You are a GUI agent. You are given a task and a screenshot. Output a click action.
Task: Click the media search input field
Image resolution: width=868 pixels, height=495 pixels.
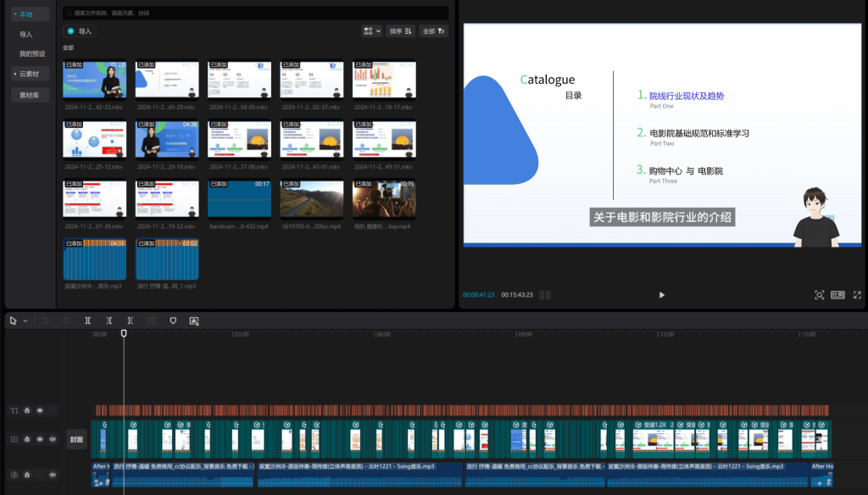pos(256,13)
